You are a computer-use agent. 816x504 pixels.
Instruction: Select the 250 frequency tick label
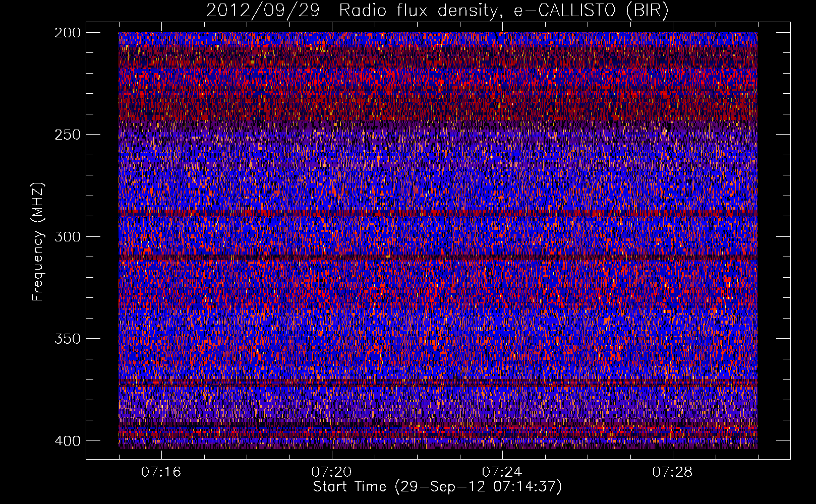(67, 135)
